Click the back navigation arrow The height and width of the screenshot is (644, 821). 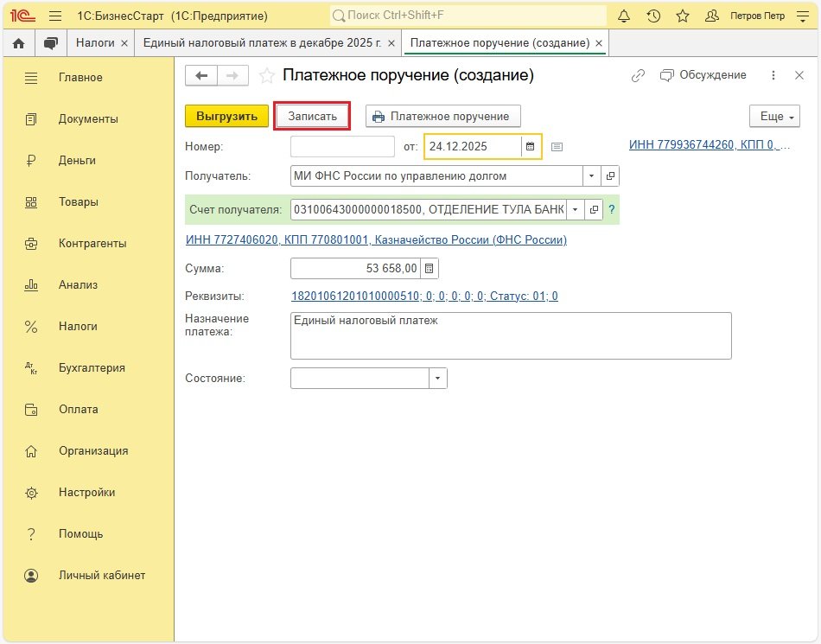[201, 76]
